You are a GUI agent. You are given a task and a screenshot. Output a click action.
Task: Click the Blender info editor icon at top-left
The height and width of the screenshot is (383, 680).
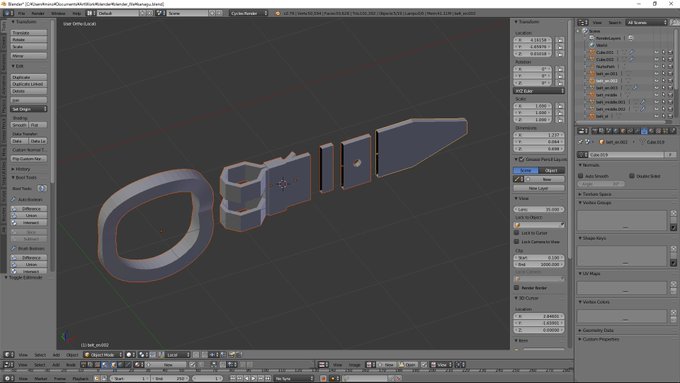coord(6,13)
